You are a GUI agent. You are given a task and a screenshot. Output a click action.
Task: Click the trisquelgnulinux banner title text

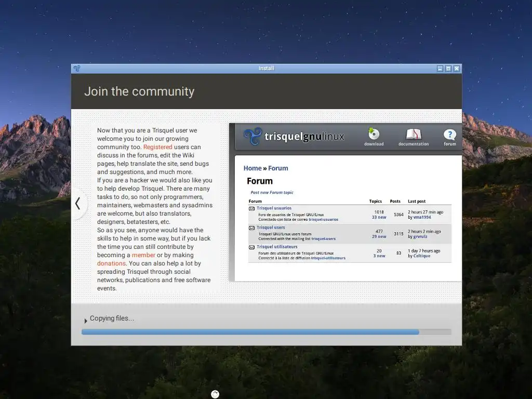click(304, 137)
